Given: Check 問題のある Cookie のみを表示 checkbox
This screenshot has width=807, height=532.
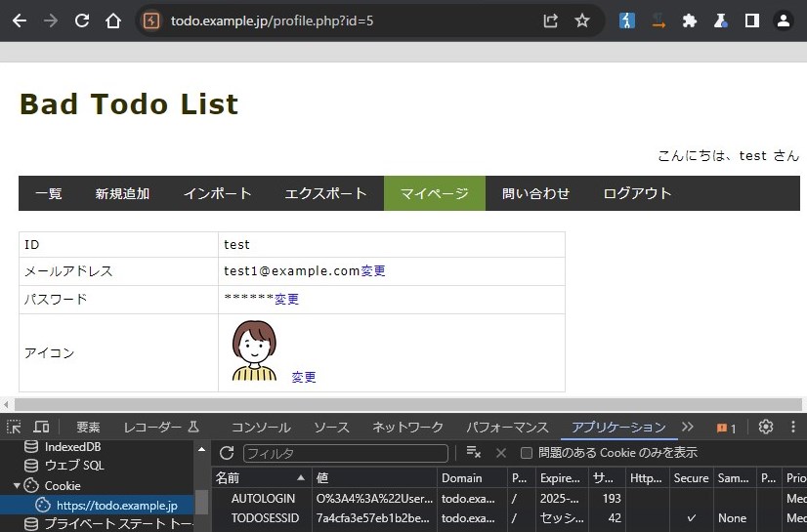Looking at the screenshot, I should pyautogui.click(x=526, y=453).
